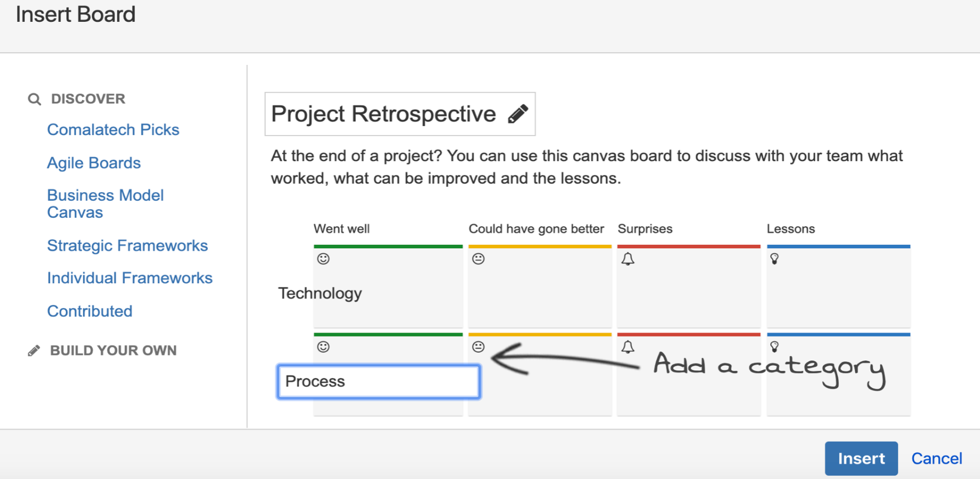Click the Insert button
The height and width of the screenshot is (479, 980).
[x=861, y=458]
